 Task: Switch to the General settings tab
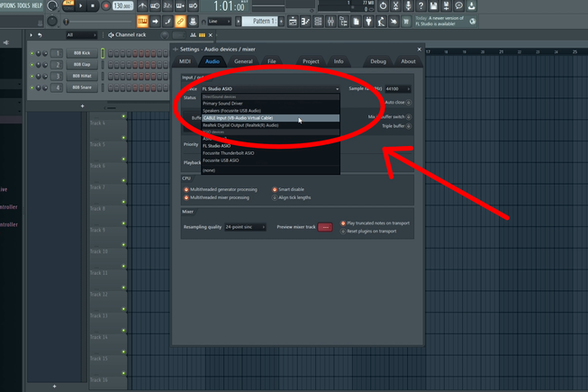[x=243, y=61]
